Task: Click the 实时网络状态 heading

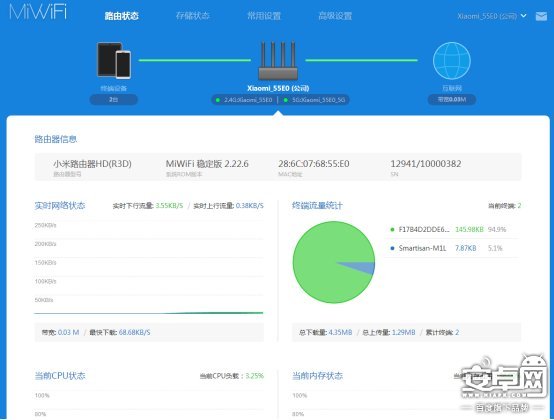Action: (x=60, y=206)
